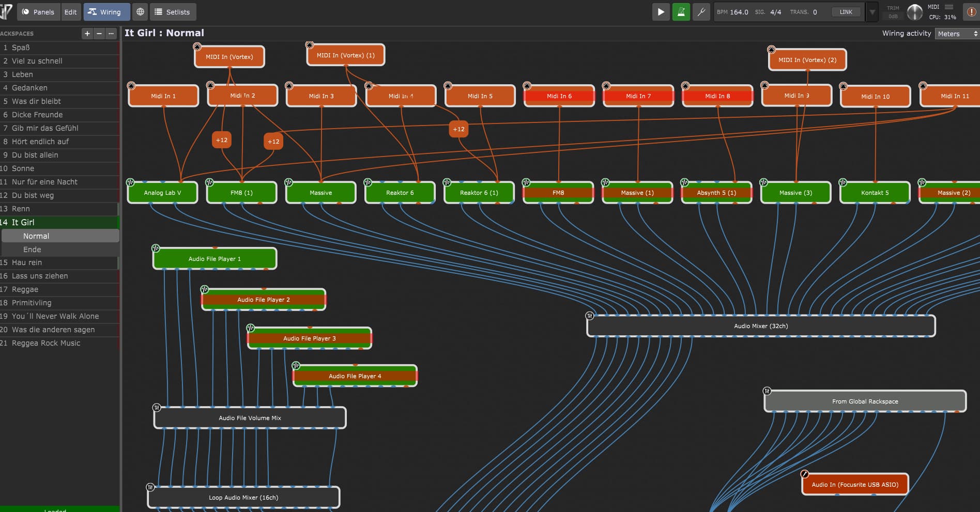This screenshot has height=512, width=980.
Task: Open the Wiring activity Meters dropdown
Action: [957, 34]
